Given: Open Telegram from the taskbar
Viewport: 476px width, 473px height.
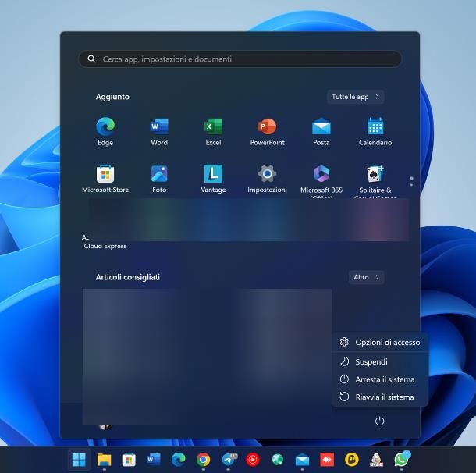Looking at the screenshot, I should click(229, 460).
